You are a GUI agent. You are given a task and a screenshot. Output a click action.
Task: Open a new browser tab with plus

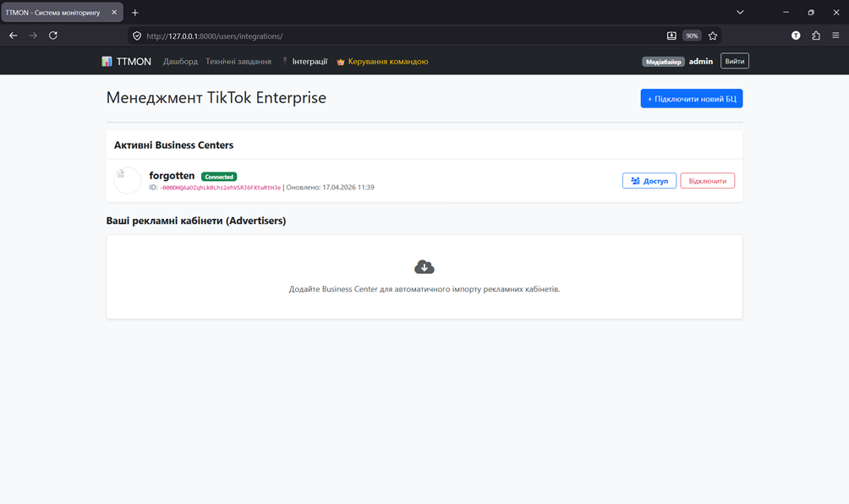(134, 13)
